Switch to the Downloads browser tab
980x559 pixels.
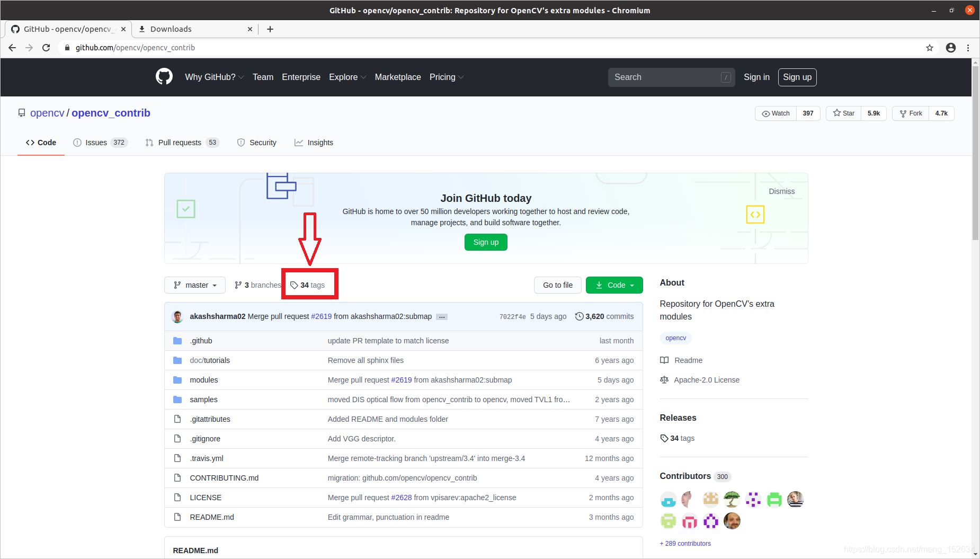point(194,29)
